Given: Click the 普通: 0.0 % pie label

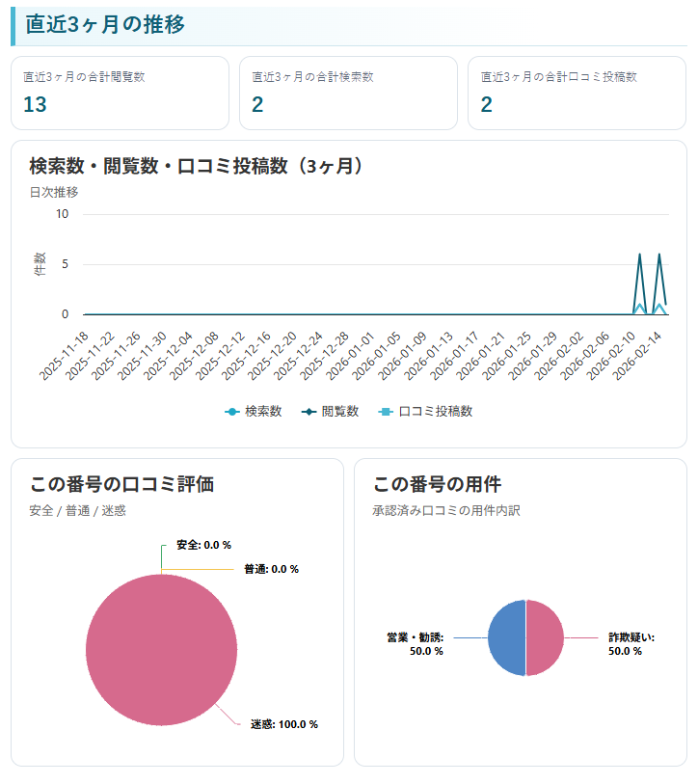Looking at the screenshot, I should tap(271, 569).
